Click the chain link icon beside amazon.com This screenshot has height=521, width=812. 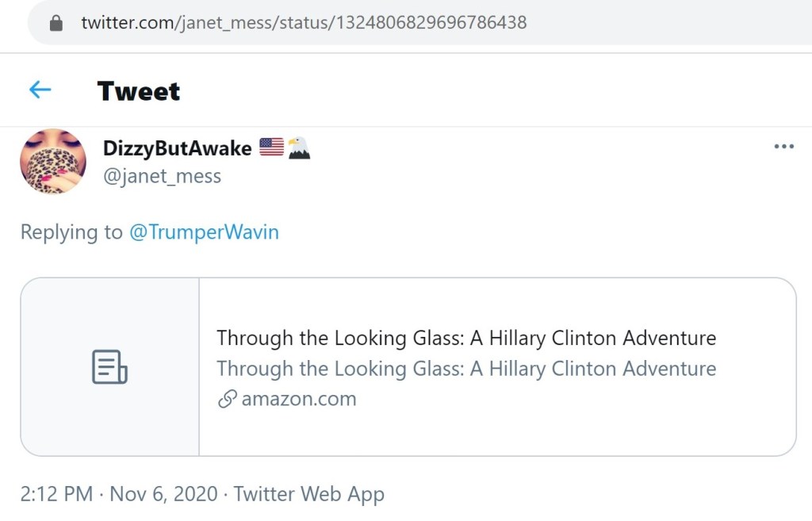(x=227, y=399)
